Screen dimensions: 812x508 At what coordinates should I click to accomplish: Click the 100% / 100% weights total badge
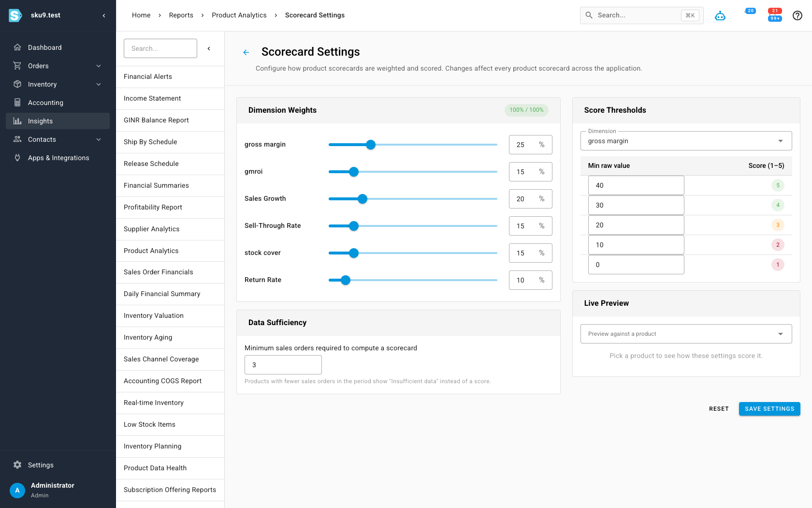[526, 110]
